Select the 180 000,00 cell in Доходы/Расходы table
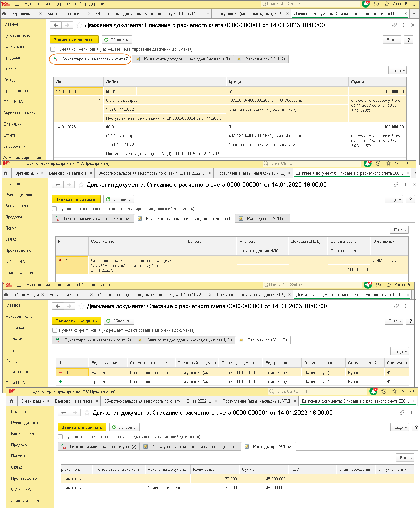Screen dimensions: 420x509 [349, 269]
